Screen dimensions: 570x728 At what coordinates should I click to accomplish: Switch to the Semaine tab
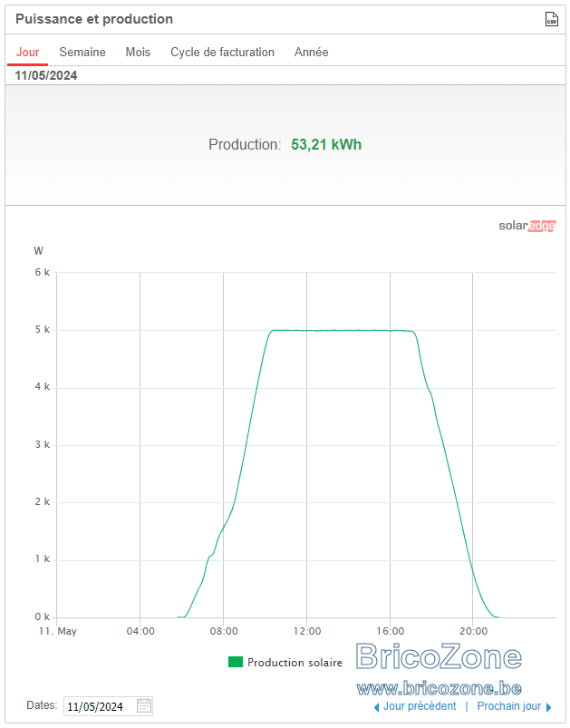[82, 52]
